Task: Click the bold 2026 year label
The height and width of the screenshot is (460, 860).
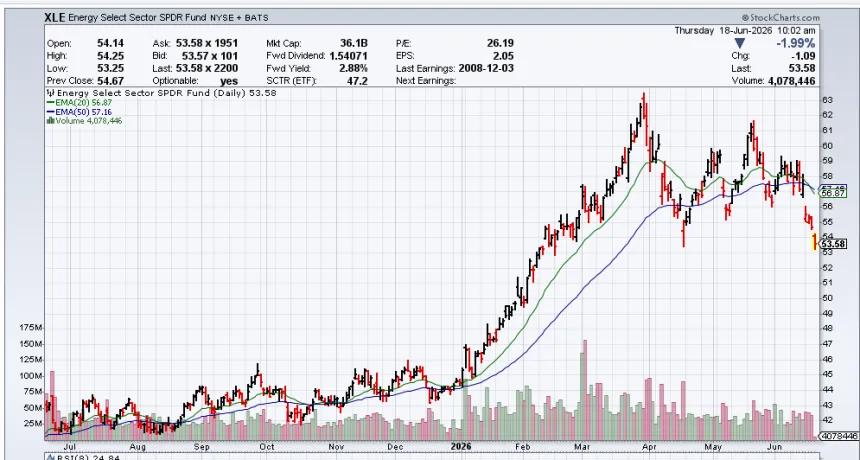Action: point(460,447)
